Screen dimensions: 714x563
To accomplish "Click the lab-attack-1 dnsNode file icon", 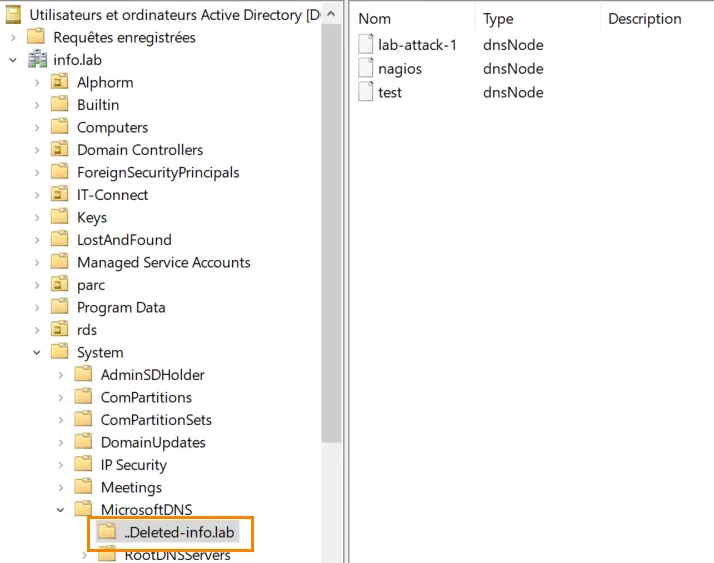I will click(366, 45).
